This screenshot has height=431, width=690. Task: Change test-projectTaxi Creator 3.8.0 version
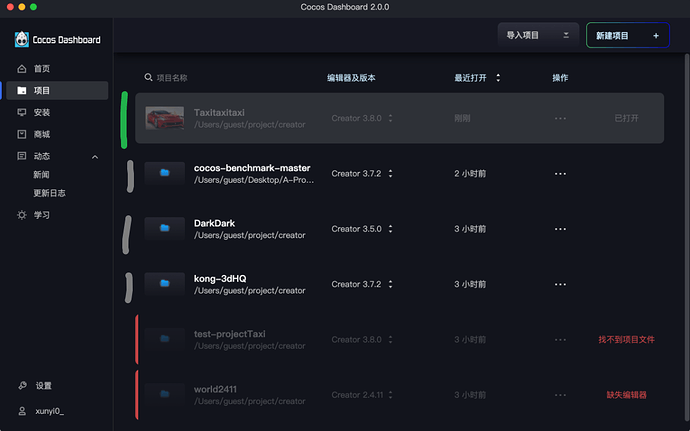tap(362, 340)
